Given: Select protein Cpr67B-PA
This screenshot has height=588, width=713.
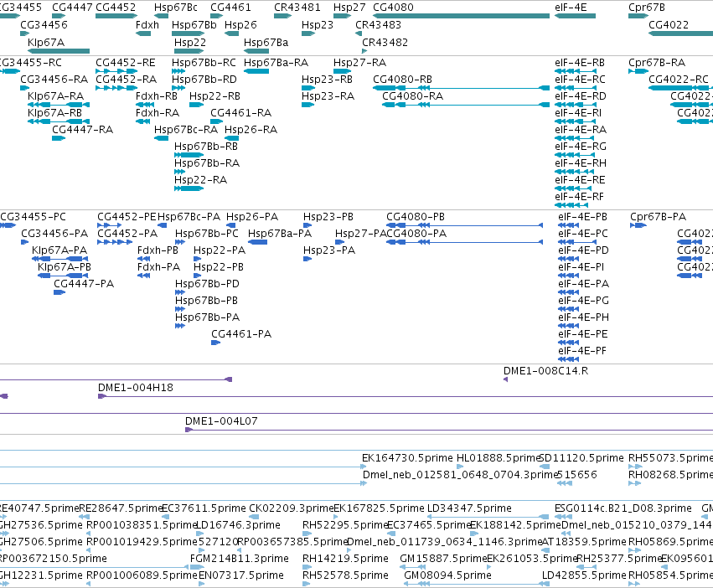Looking at the screenshot, I should (x=658, y=216).
